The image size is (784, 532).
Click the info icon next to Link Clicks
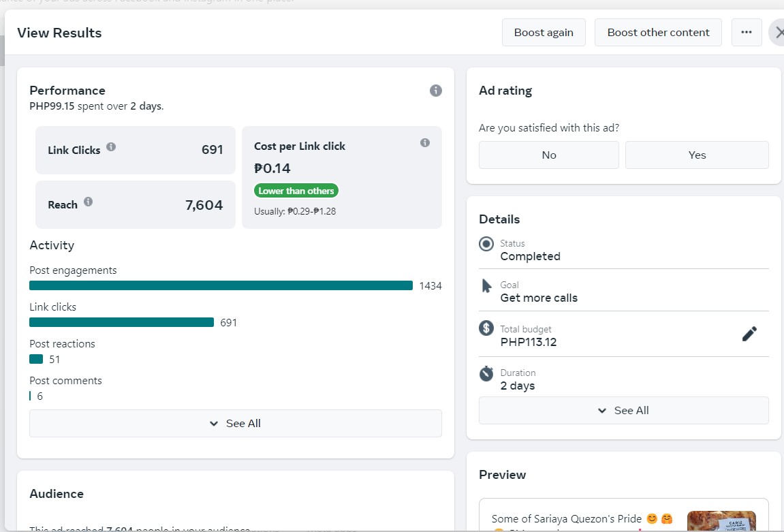pos(111,146)
